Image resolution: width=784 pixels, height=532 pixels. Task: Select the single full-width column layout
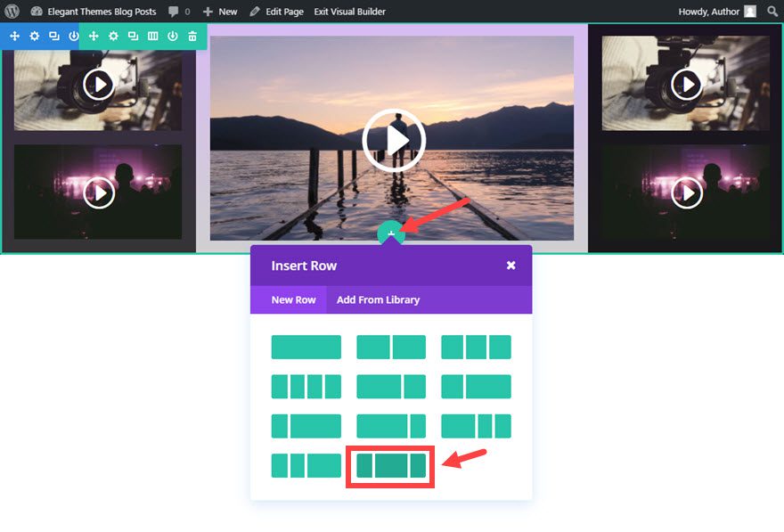306,347
